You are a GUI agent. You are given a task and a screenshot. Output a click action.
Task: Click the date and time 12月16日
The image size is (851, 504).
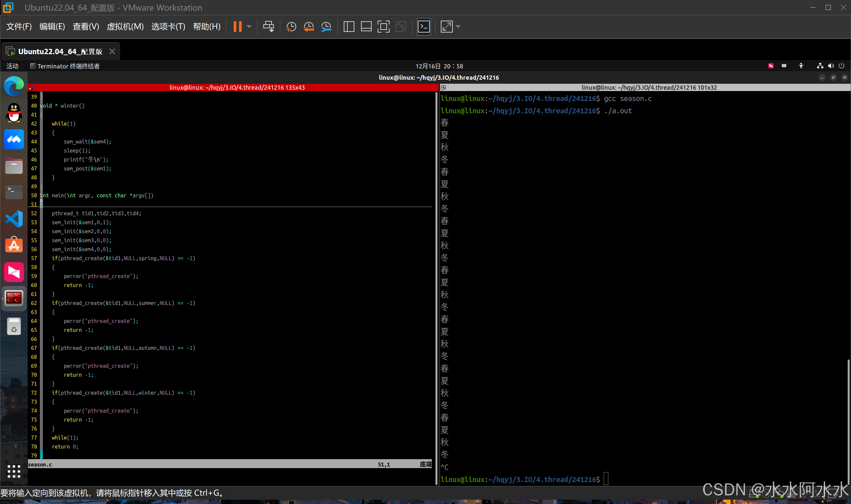(439, 66)
